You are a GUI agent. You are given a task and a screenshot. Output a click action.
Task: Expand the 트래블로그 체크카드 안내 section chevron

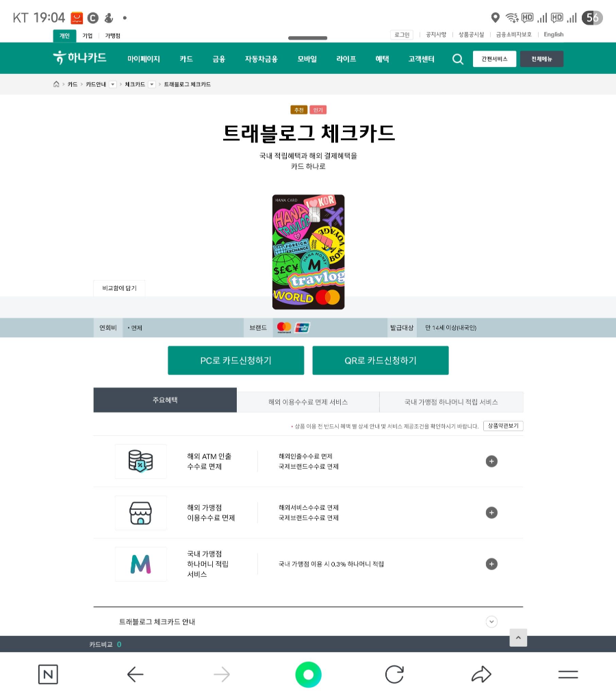pos(491,621)
